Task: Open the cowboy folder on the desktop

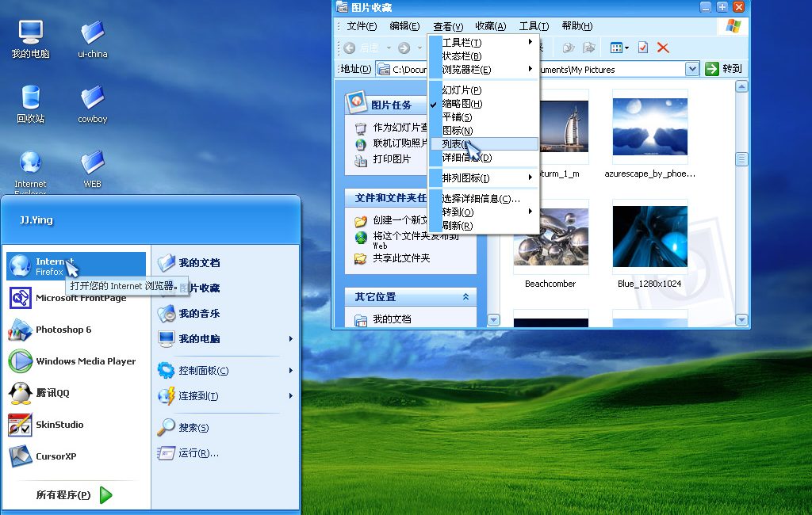Action: [93, 104]
